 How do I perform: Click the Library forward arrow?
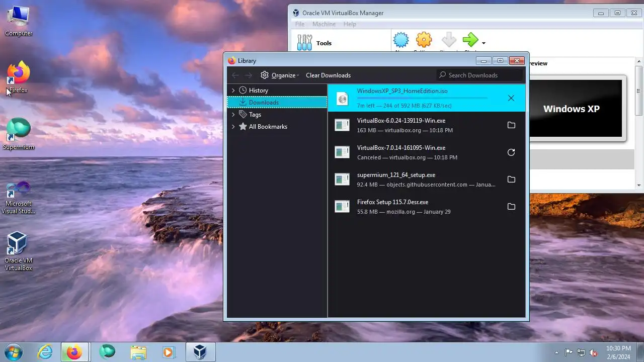click(x=249, y=75)
